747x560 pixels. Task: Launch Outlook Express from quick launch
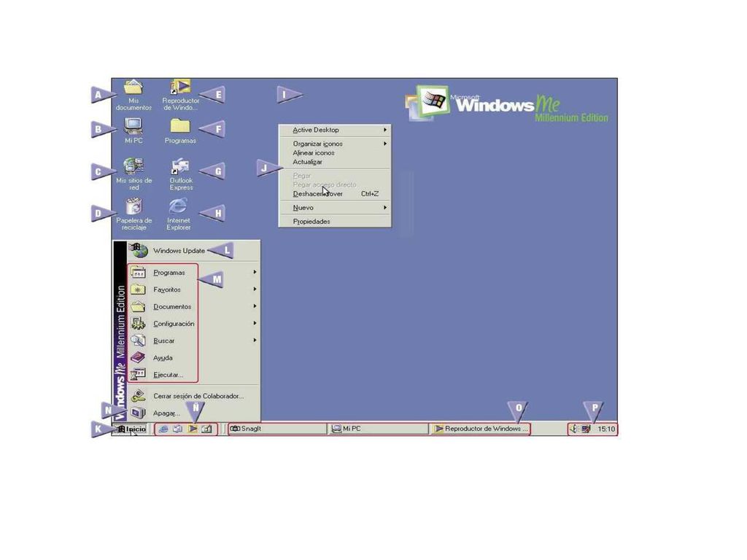coord(178,429)
